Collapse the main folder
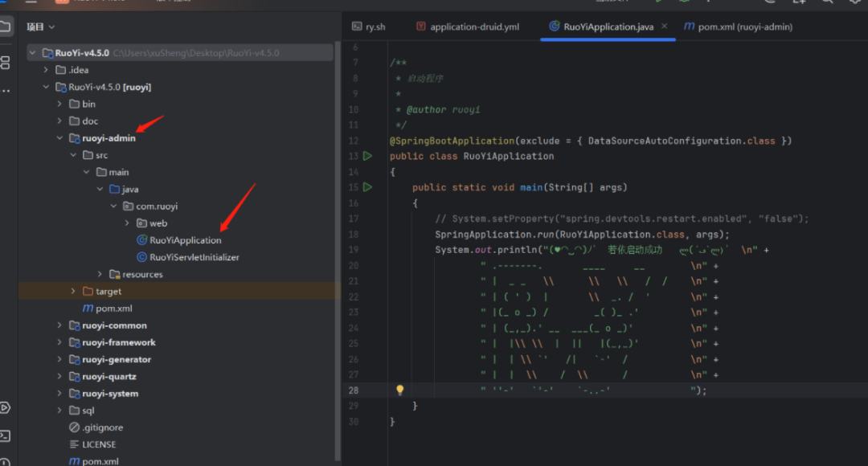868x466 pixels. pyautogui.click(x=86, y=172)
